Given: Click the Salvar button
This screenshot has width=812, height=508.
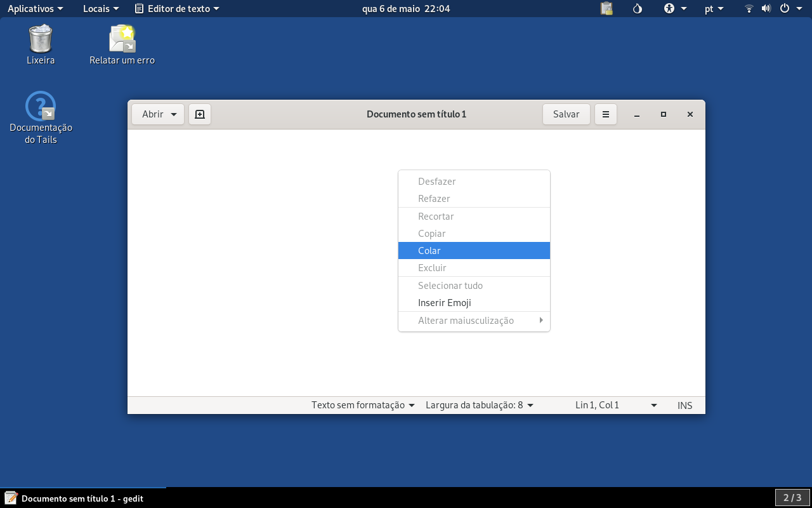Looking at the screenshot, I should 566,114.
